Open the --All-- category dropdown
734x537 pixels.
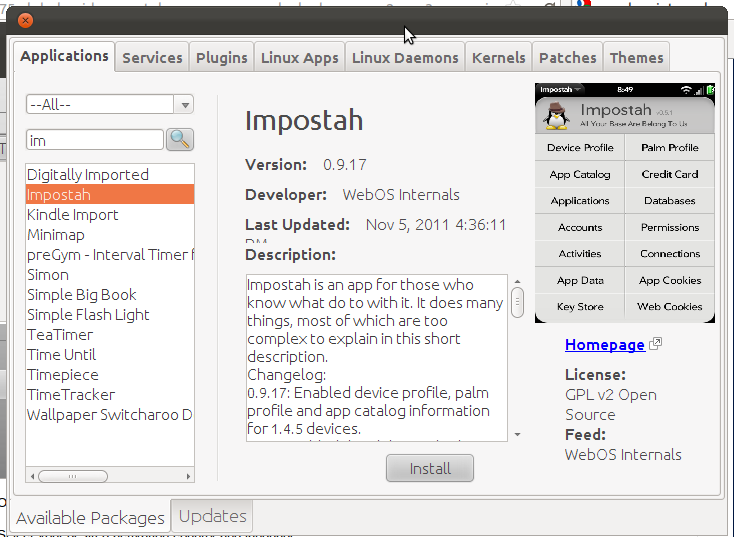coord(110,104)
